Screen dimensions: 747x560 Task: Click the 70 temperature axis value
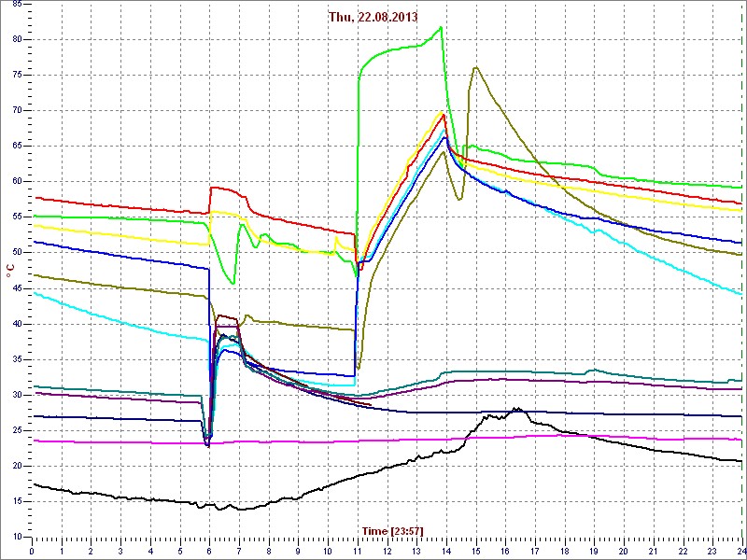16,110
